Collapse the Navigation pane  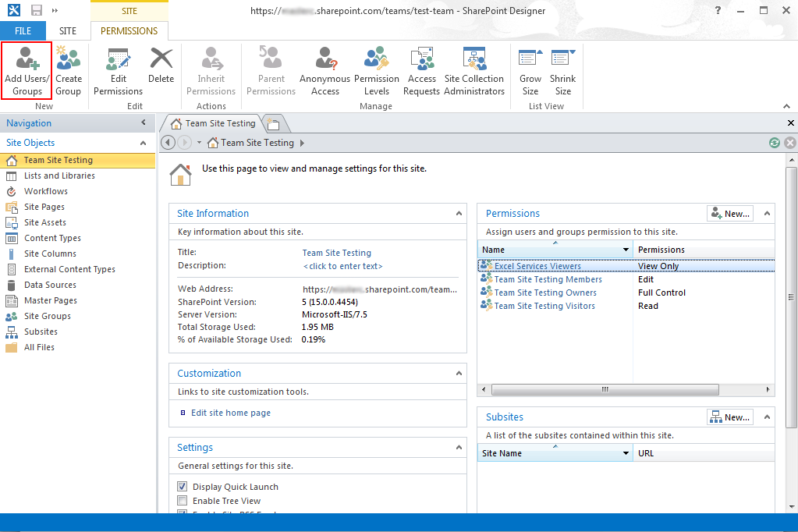tap(143, 122)
